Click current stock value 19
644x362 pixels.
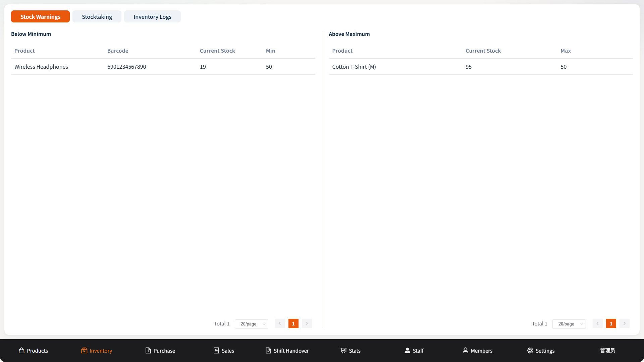click(203, 67)
